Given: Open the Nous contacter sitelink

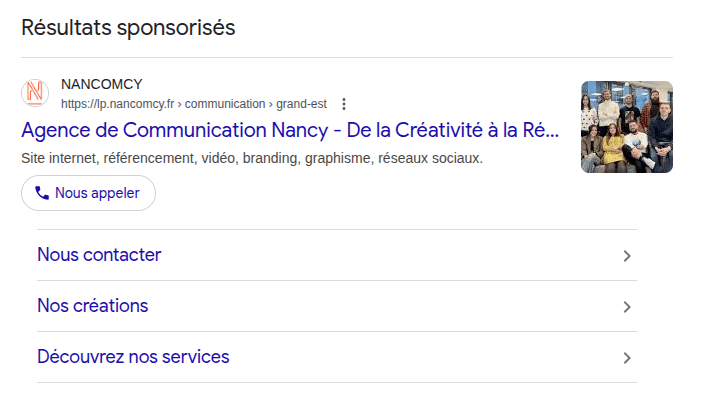Looking at the screenshot, I should coord(99,255).
